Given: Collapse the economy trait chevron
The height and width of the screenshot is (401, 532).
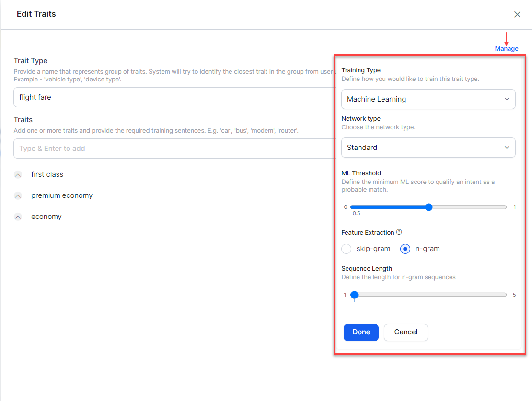Looking at the screenshot, I should pos(18,217).
